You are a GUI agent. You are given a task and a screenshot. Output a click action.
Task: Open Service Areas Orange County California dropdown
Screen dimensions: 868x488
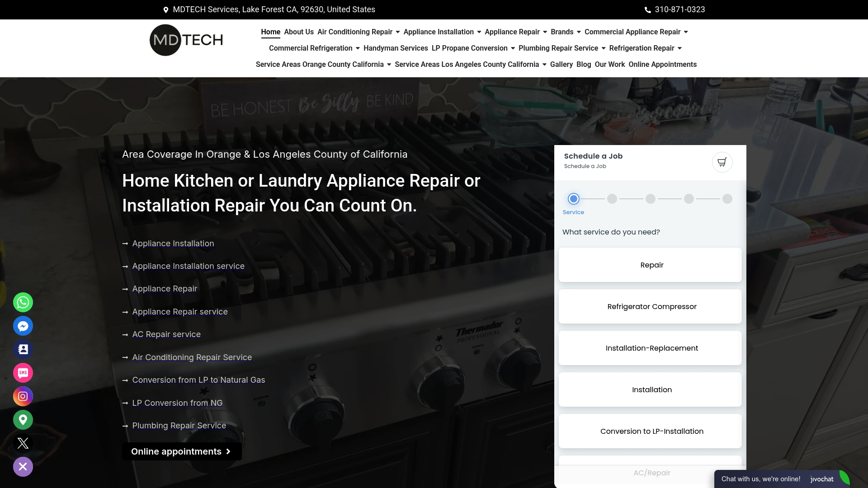[322, 65]
